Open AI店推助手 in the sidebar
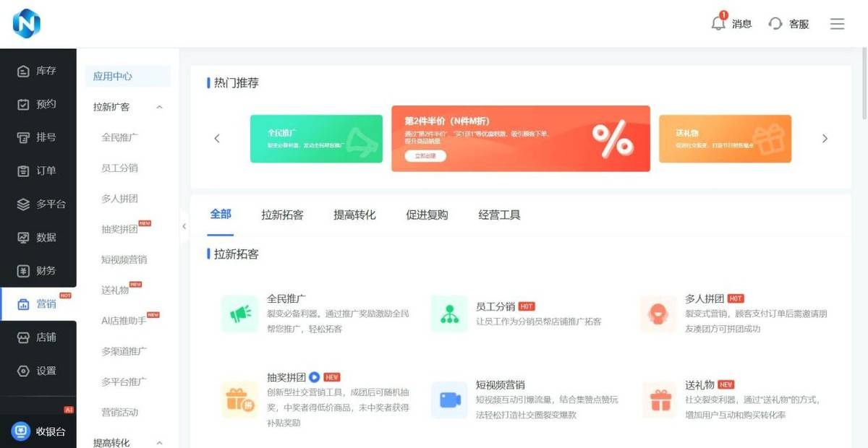 pos(124,320)
